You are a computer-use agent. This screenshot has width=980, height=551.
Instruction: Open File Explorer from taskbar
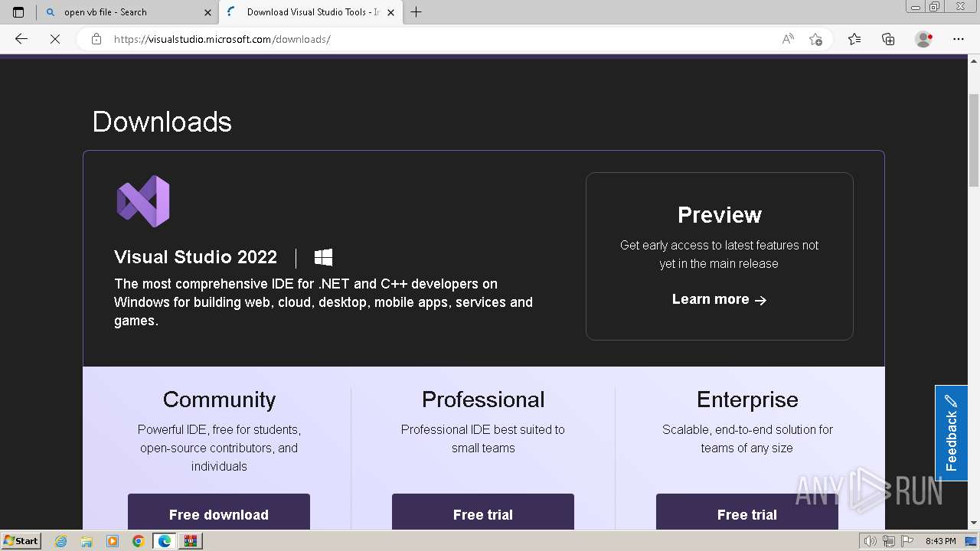(87, 541)
